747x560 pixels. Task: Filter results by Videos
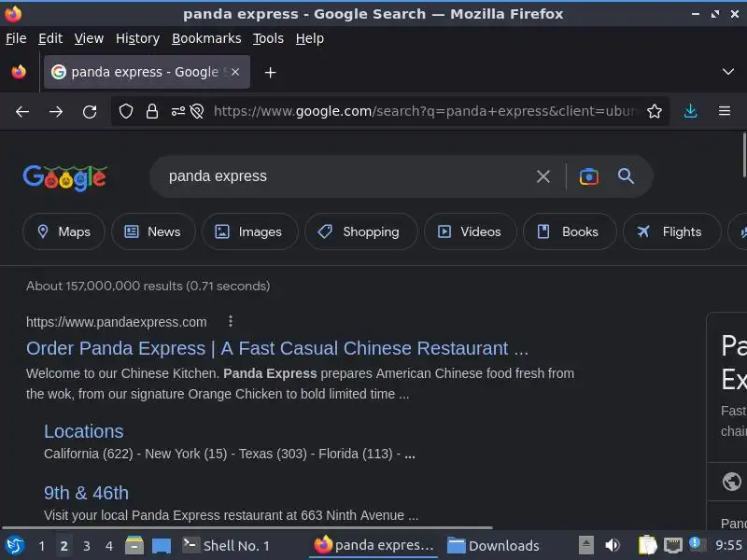click(471, 231)
